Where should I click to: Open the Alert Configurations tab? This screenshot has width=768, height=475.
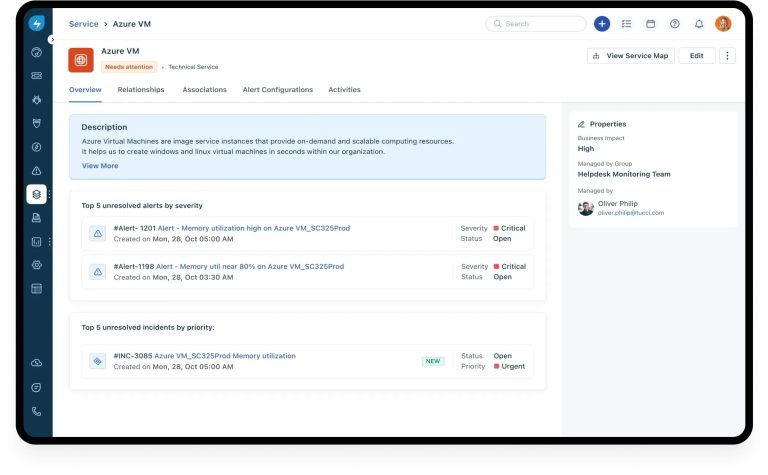click(277, 90)
